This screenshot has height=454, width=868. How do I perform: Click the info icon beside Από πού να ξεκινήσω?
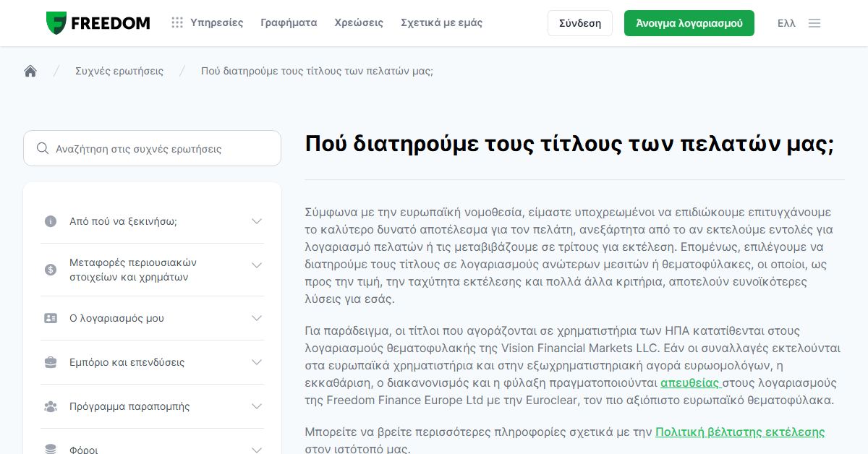(x=51, y=221)
